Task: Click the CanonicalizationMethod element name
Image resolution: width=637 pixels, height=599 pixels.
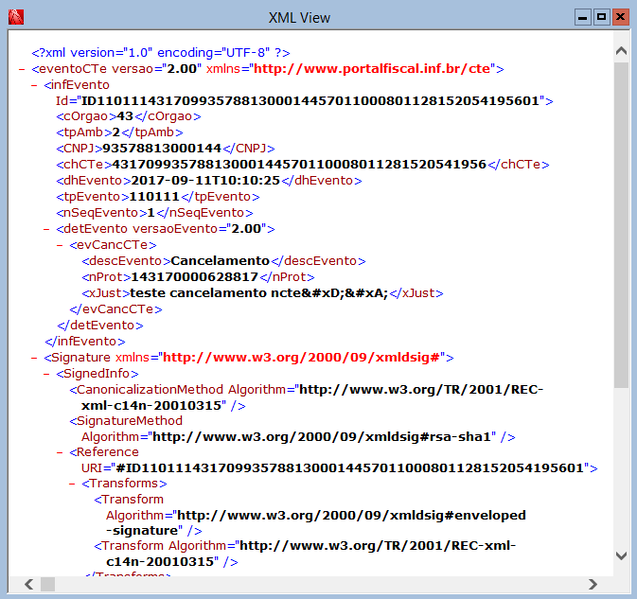Action: pos(150,390)
